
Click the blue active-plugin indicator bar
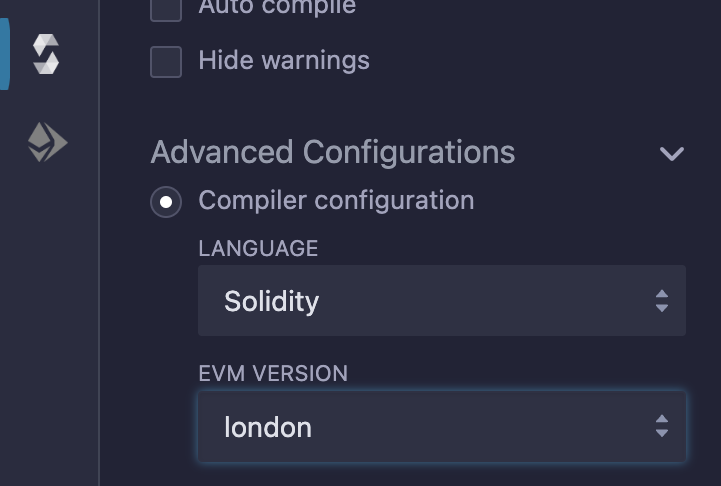4,55
